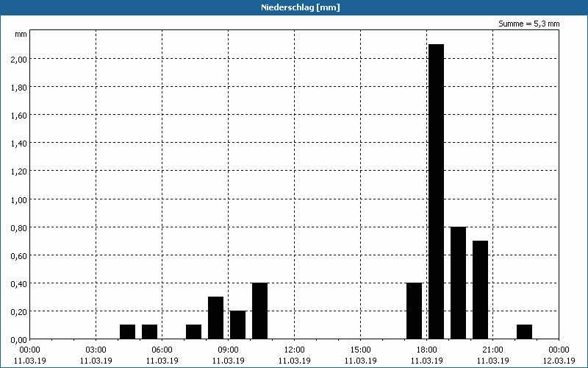Viewport: 588px width, 368px height.
Task: Select the 1,80 y-axis value
Action: click(x=19, y=87)
